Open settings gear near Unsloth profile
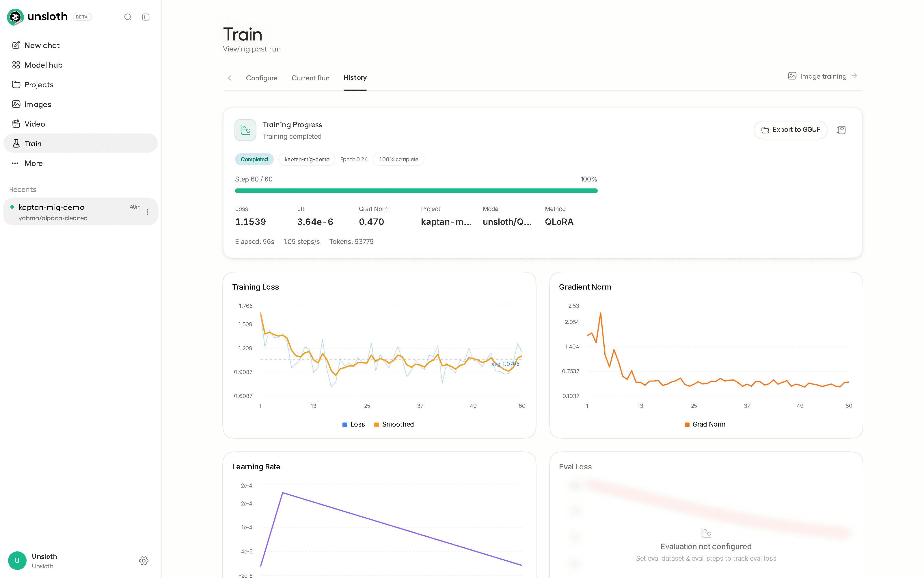The image size is (924, 578). click(x=144, y=561)
